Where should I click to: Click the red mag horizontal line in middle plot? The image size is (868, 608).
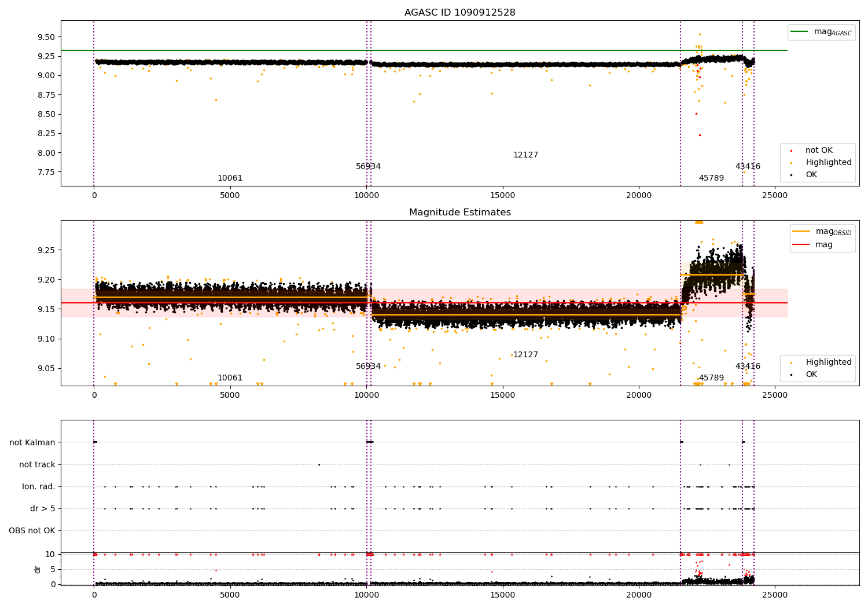(x=424, y=303)
